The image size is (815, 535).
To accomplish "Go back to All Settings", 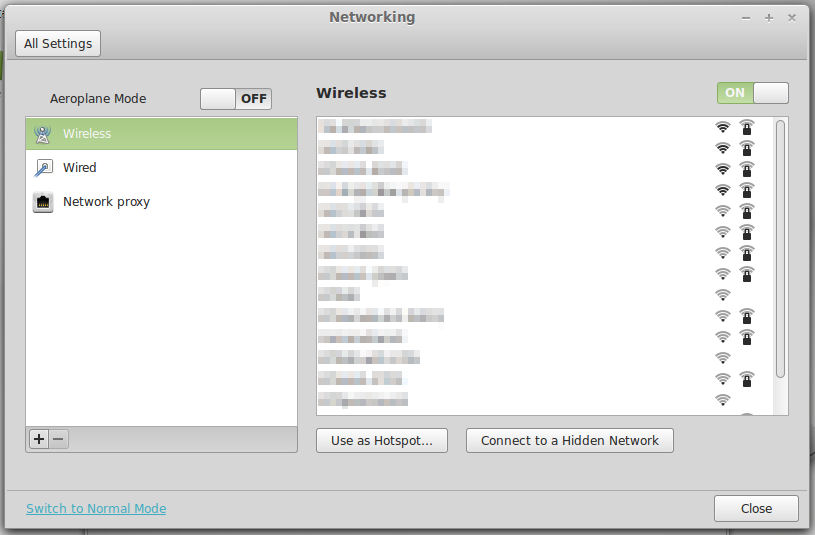I will 58,43.
